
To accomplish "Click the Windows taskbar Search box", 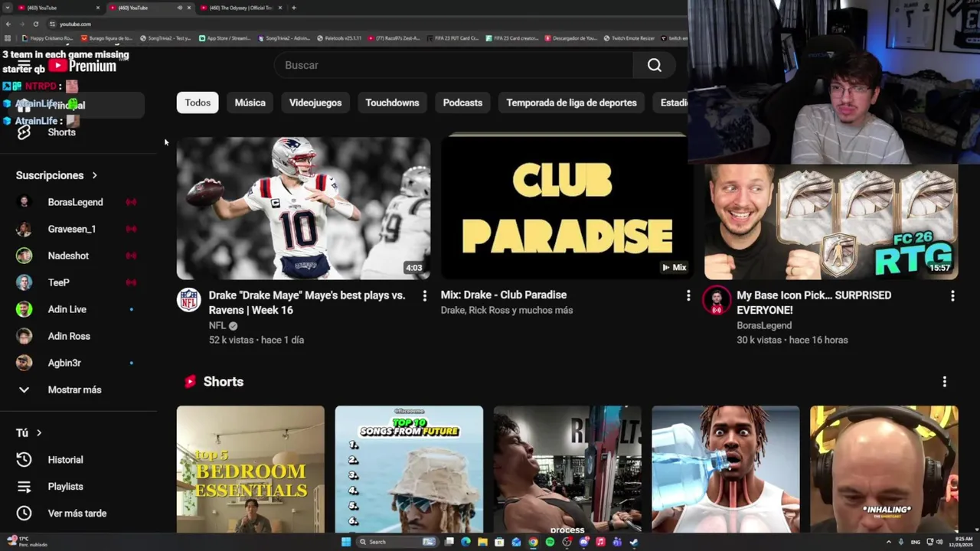I will pos(397,542).
